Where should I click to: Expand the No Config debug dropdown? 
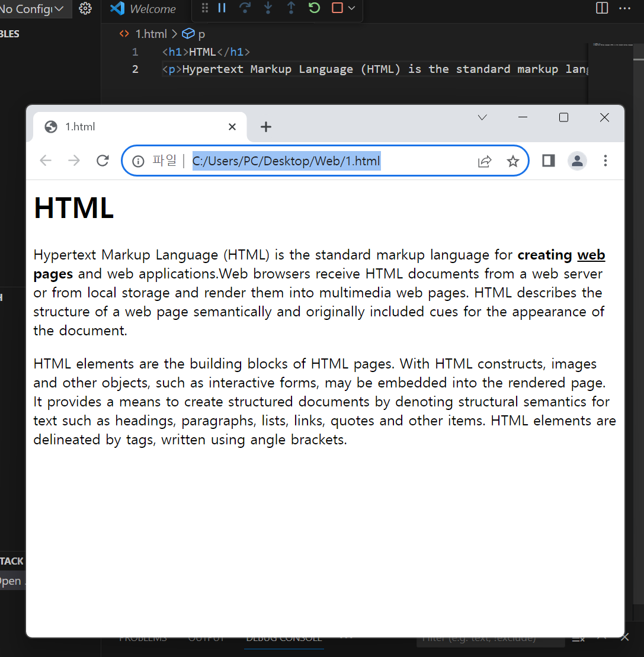59,8
